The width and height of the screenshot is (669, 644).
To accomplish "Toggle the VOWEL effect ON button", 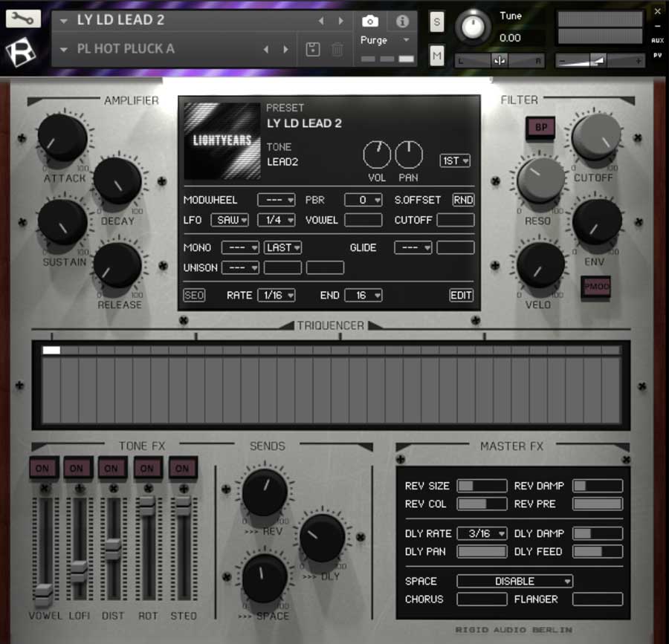I will point(42,468).
